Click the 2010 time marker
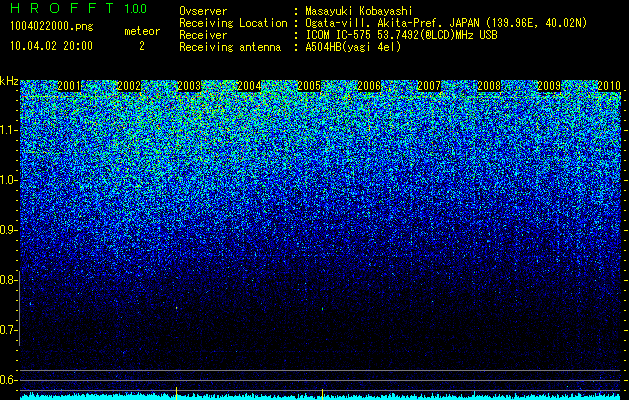Screen dimensions: 629x400 coord(609,86)
